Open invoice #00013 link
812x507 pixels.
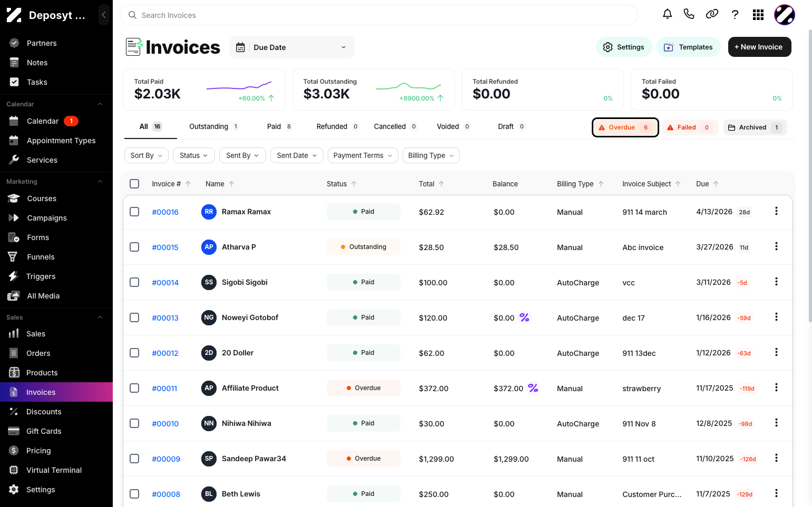click(165, 318)
